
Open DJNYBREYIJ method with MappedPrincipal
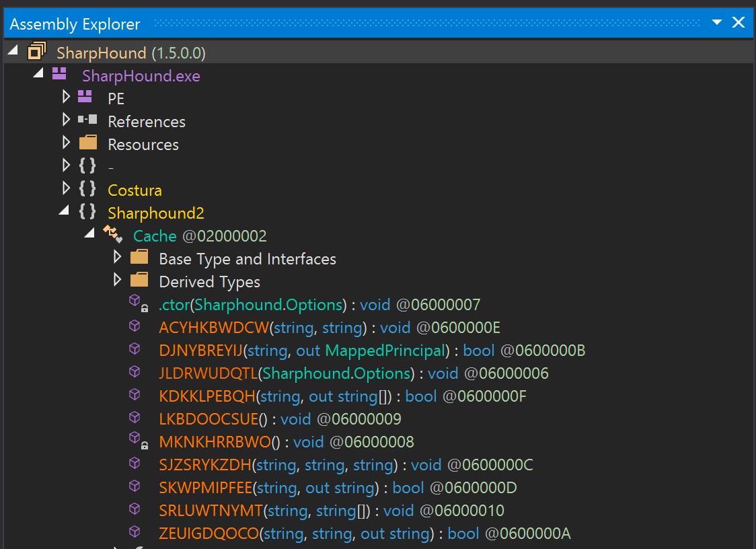tap(372, 351)
